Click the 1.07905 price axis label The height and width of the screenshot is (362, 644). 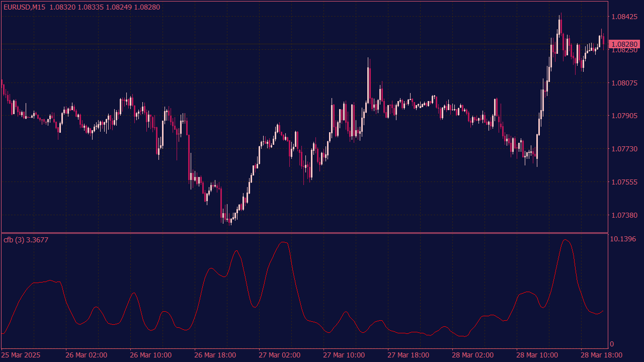[x=624, y=116]
